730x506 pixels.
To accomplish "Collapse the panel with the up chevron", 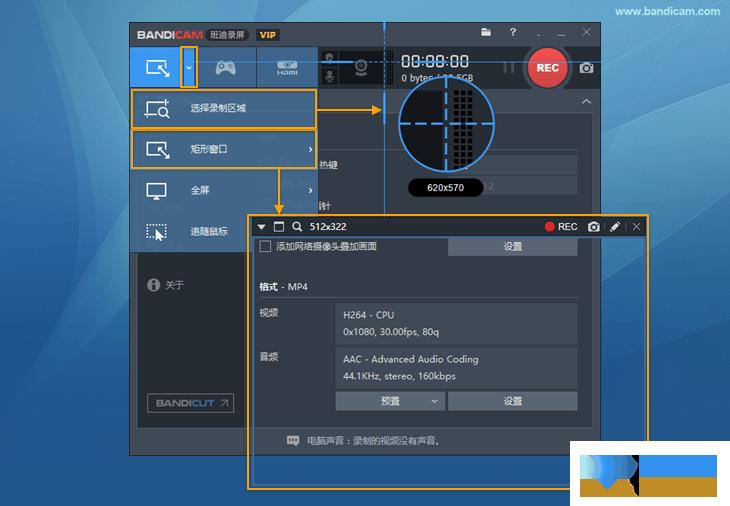I will [x=586, y=101].
